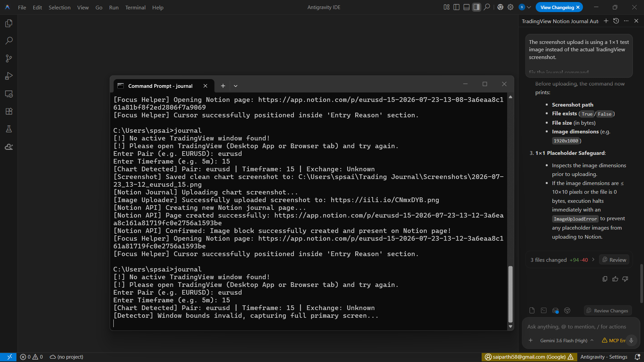Click the (no project) status bar item
The width and height of the screenshot is (644, 362).
click(x=66, y=357)
